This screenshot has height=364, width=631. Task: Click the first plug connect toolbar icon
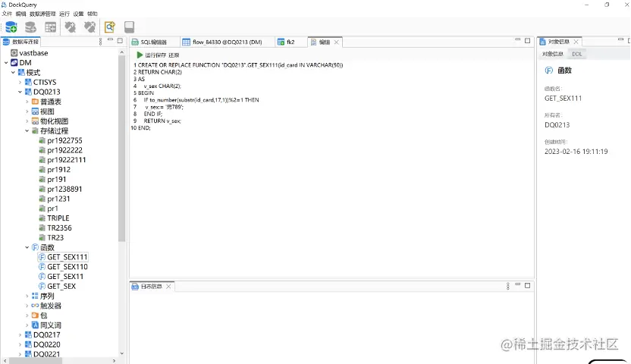(x=71, y=27)
